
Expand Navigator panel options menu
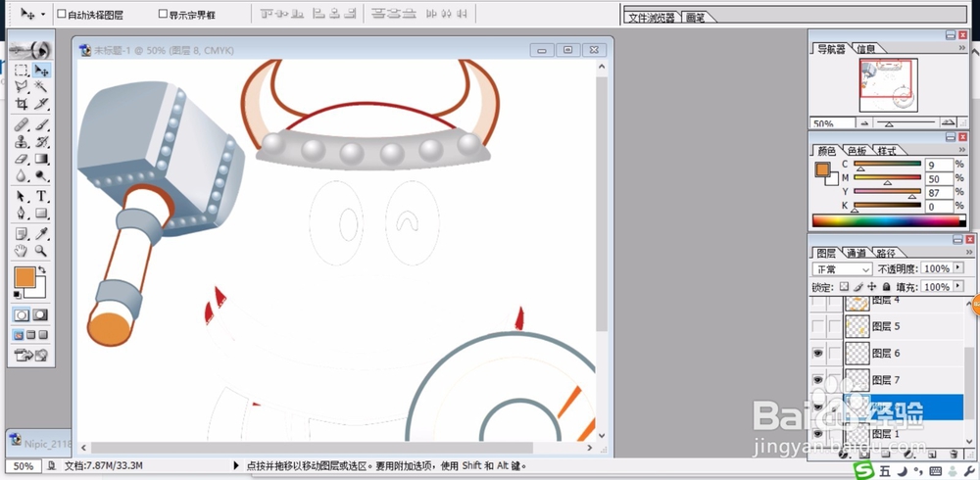[x=962, y=48]
